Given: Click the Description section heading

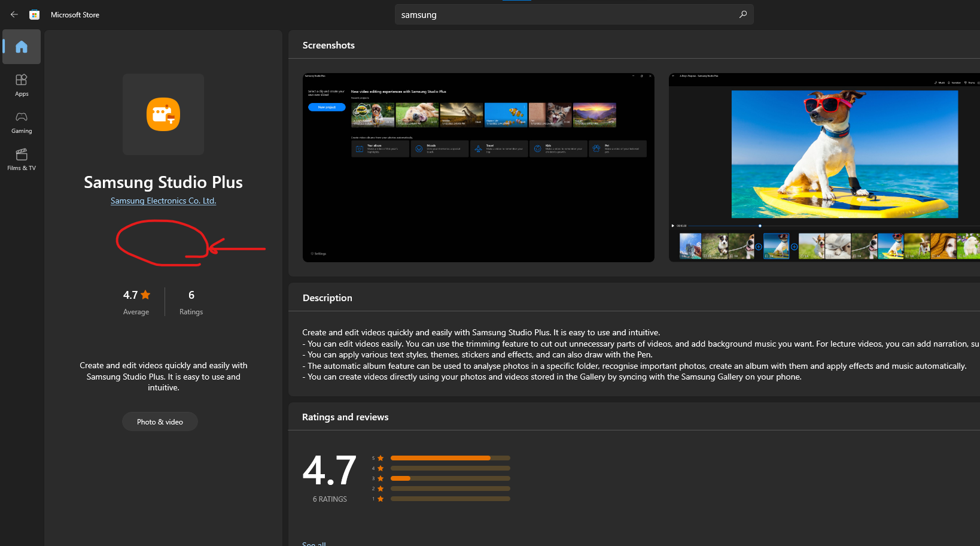Looking at the screenshot, I should pos(327,298).
